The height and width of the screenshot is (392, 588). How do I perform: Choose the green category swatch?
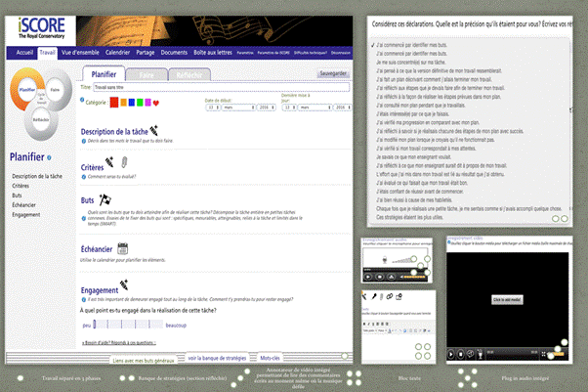coord(140,102)
